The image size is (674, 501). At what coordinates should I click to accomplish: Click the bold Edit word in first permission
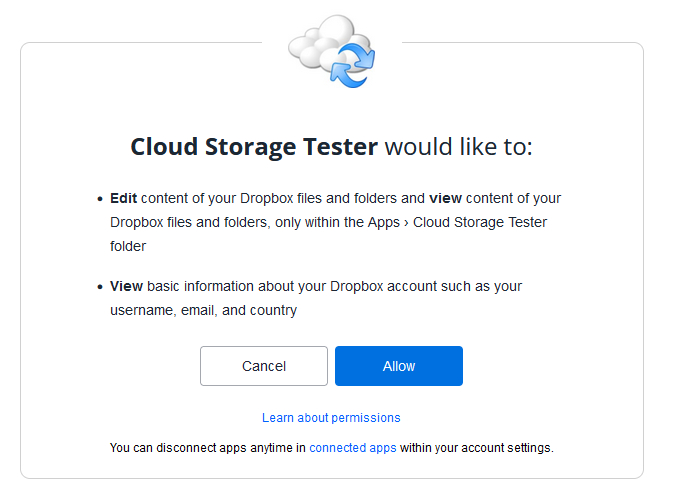pos(123,198)
